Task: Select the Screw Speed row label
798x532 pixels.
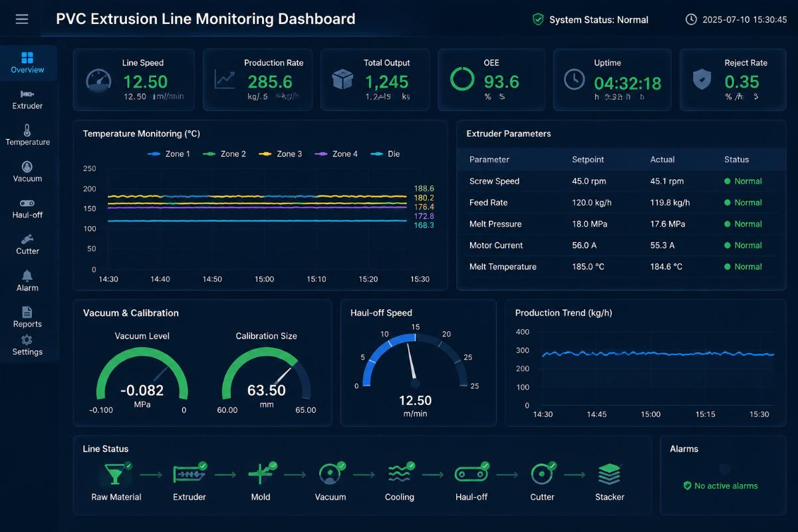Action: pyautogui.click(x=494, y=181)
